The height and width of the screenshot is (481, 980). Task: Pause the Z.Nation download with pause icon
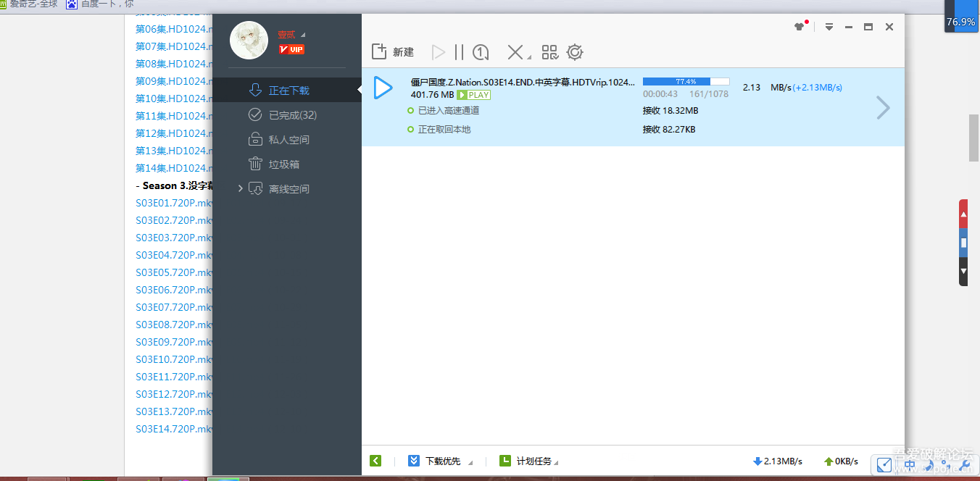459,51
